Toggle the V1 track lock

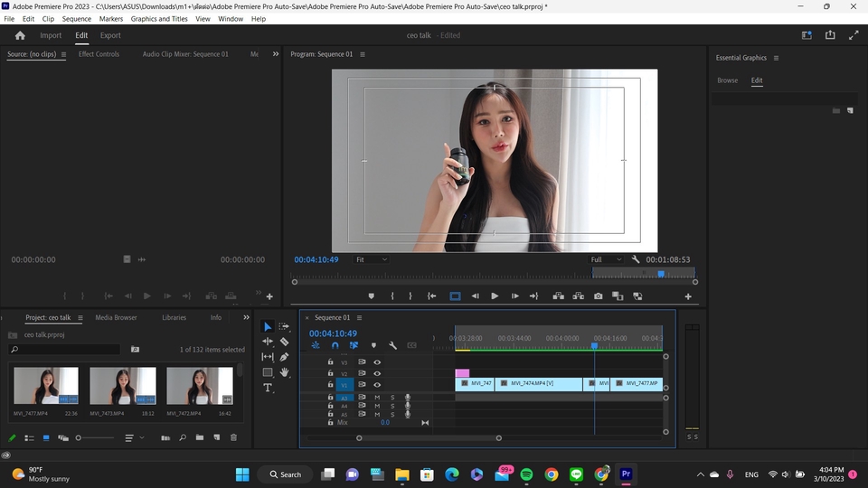tap(331, 384)
